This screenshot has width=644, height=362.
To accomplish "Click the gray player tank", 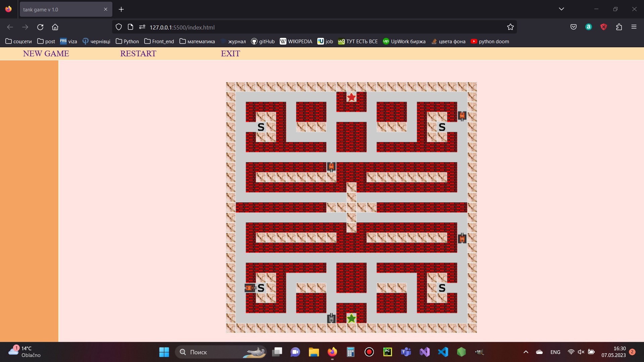I will click(x=331, y=318).
